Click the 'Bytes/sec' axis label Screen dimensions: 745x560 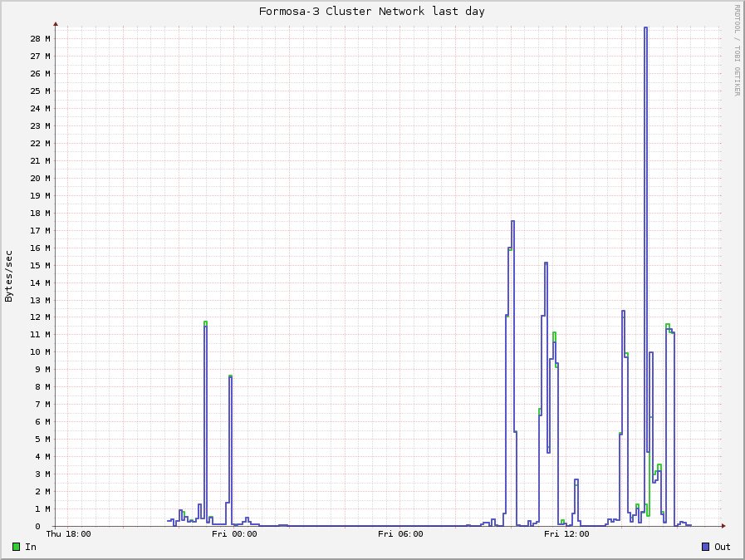coord(8,276)
